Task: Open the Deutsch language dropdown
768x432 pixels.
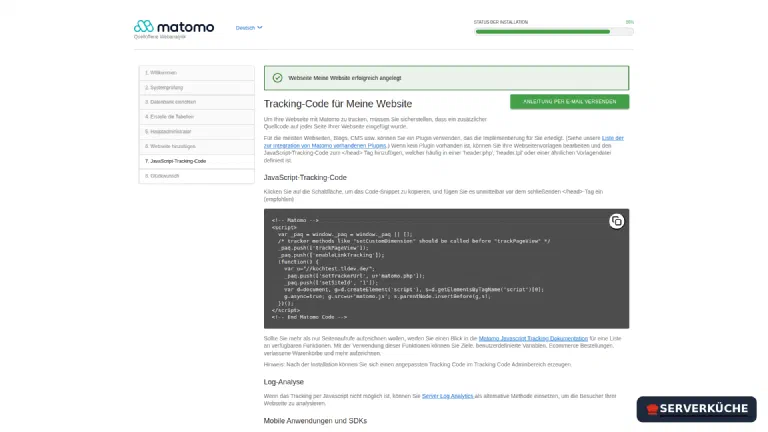Action: 249,28
